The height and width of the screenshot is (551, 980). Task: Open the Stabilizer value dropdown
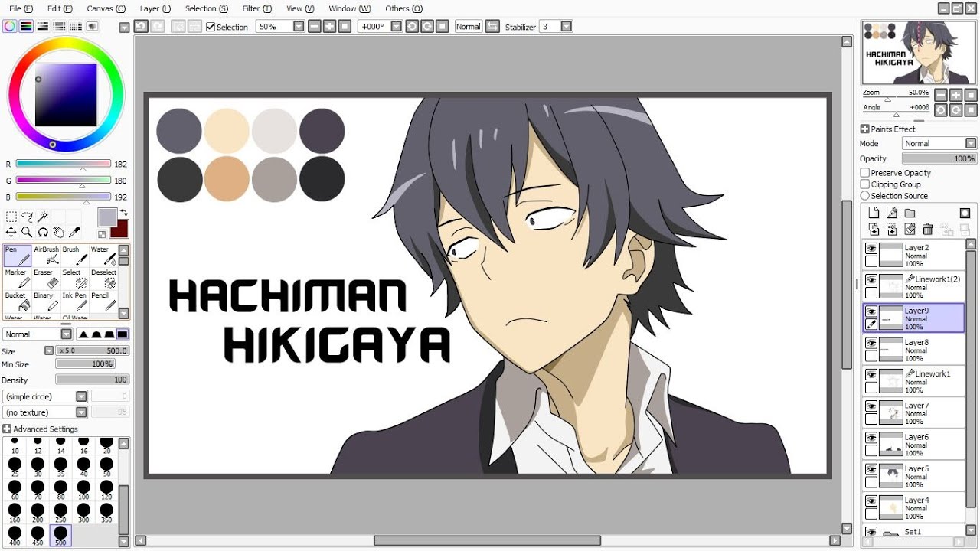pyautogui.click(x=567, y=26)
